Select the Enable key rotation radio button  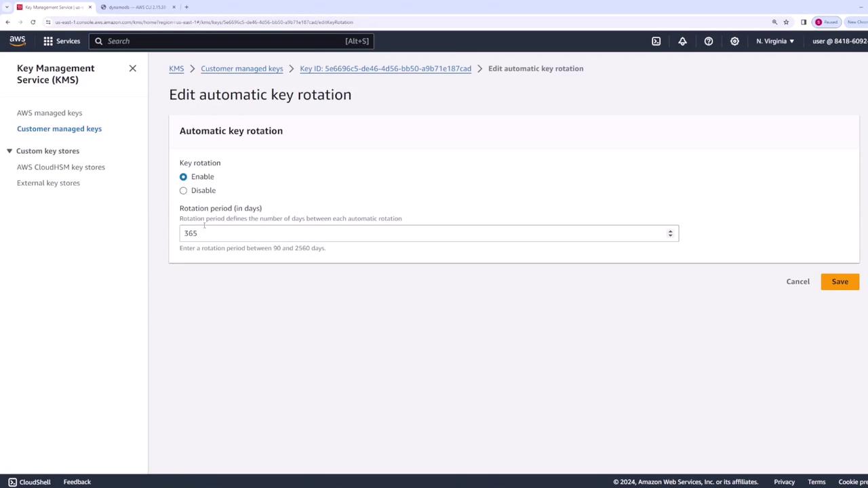(x=183, y=177)
